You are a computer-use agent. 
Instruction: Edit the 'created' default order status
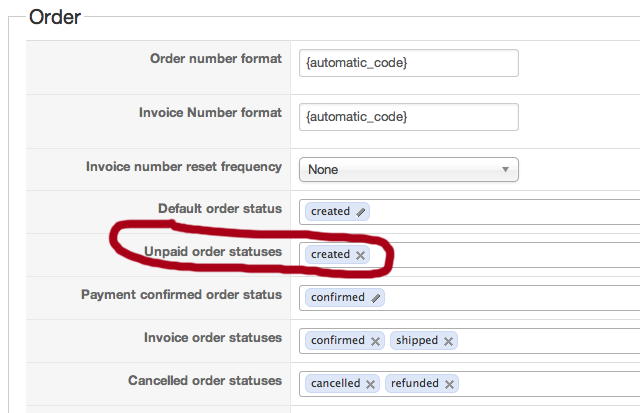click(361, 212)
